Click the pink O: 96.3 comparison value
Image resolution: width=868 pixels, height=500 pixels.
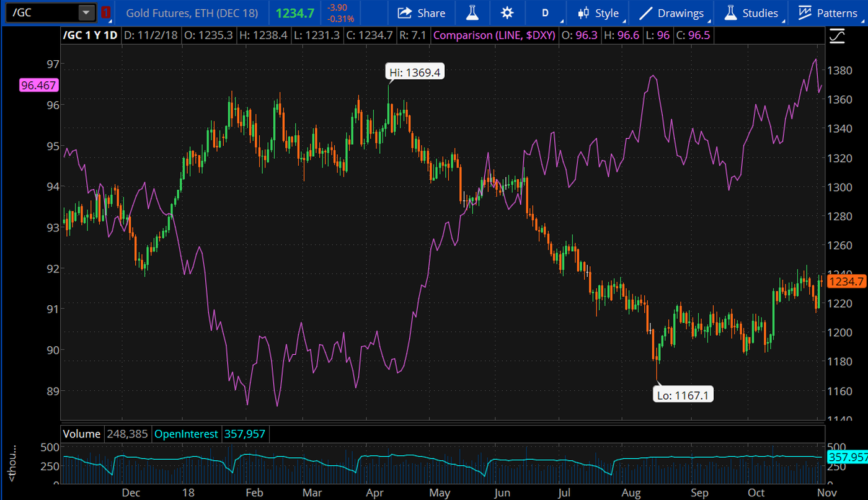pyautogui.click(x=579, y=35)
